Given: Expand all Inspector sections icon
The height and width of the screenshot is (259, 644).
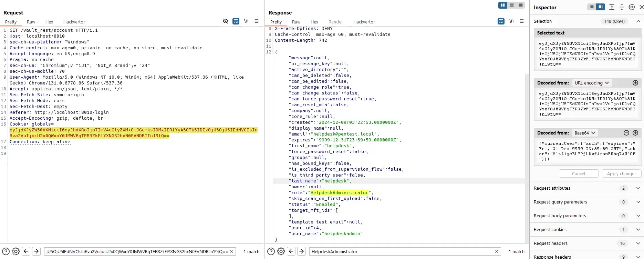Looking at the screenshot, I should click(x=612, y=7).
